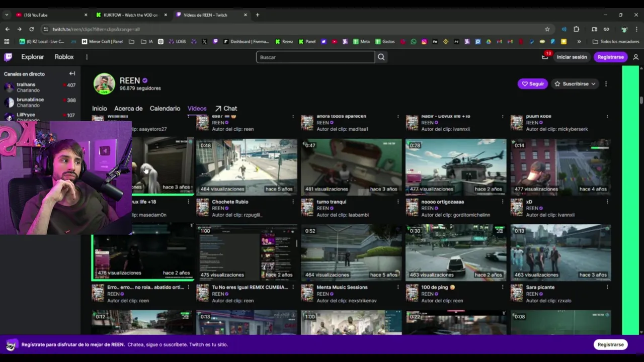Open options for the turno tranqui clip
This screenshot has height=362, width=644.
coord(397,202)
